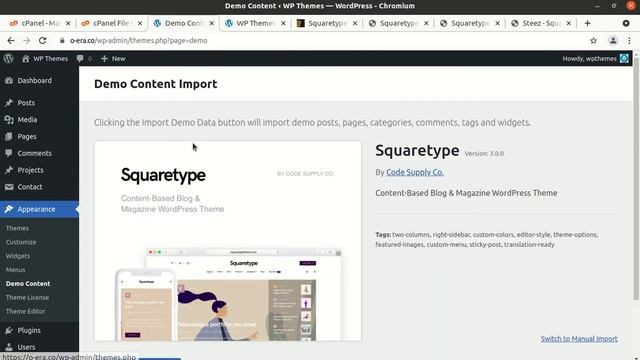This screenshot has height=360, width=640.
Task: Open the wpthemes user avatar
Action: click(x=624, y=59)
